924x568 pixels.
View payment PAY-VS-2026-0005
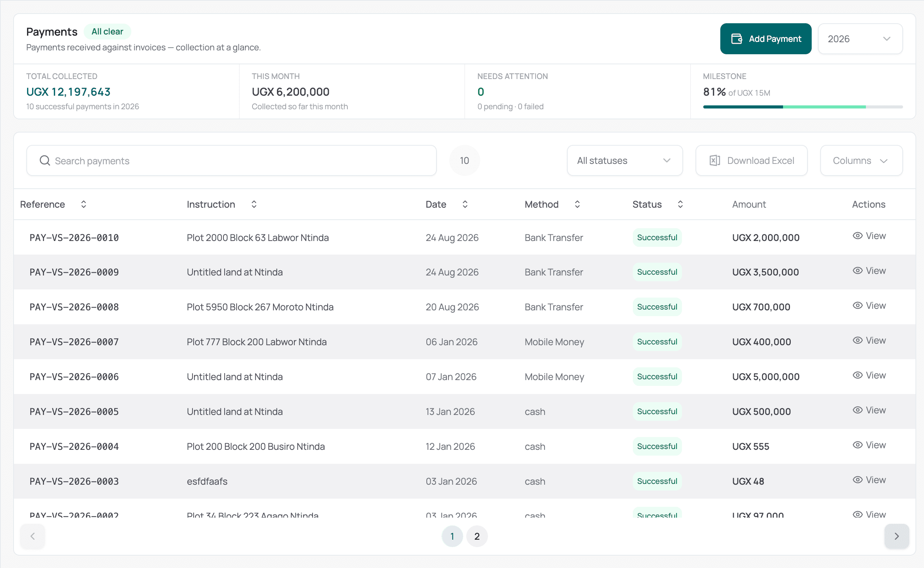(869, 410)
